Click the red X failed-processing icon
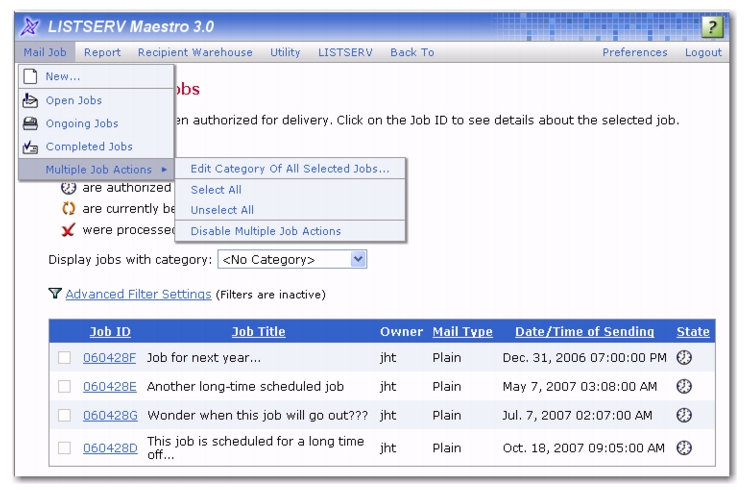Screen dimensions: 749x492 (68, 230)
